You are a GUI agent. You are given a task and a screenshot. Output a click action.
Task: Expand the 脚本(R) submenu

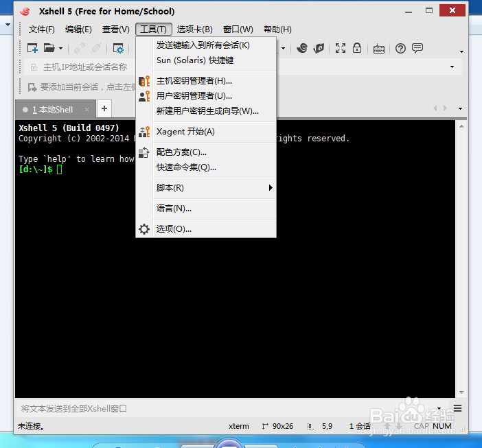coord(206,188)
